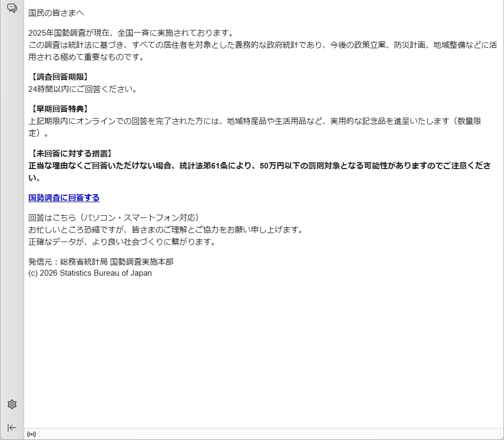Click the line starting 2025年国勢調査が現在
504x440 pixels.
tap(131, 33)
